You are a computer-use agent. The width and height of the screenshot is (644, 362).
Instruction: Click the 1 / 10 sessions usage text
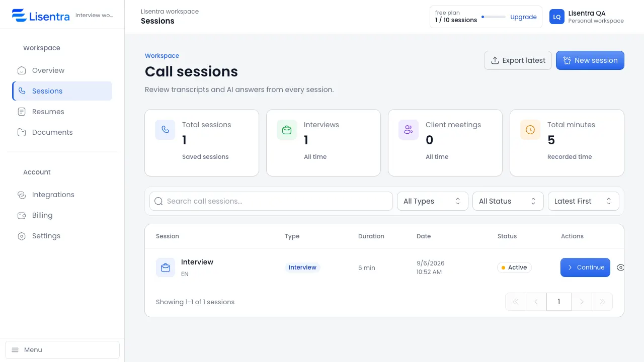[x=456, y=20]
